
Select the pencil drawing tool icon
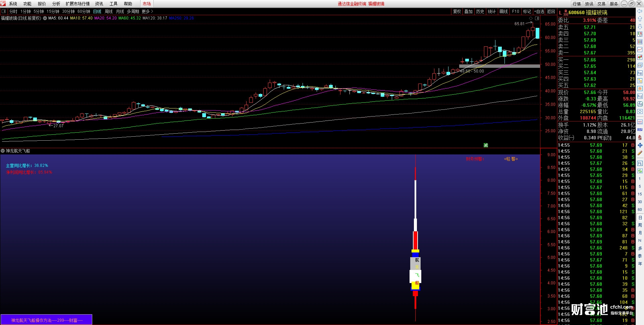point(640,153)
